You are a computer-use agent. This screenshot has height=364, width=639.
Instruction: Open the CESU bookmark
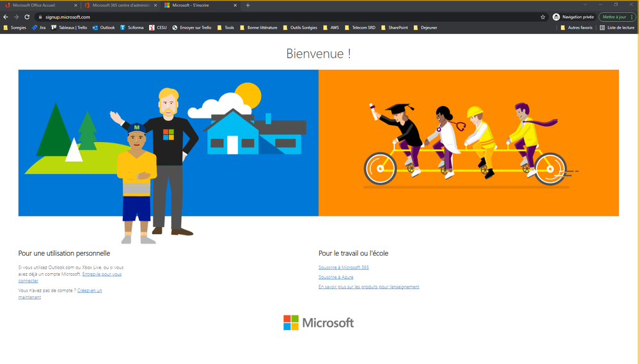tap(158, 28)
